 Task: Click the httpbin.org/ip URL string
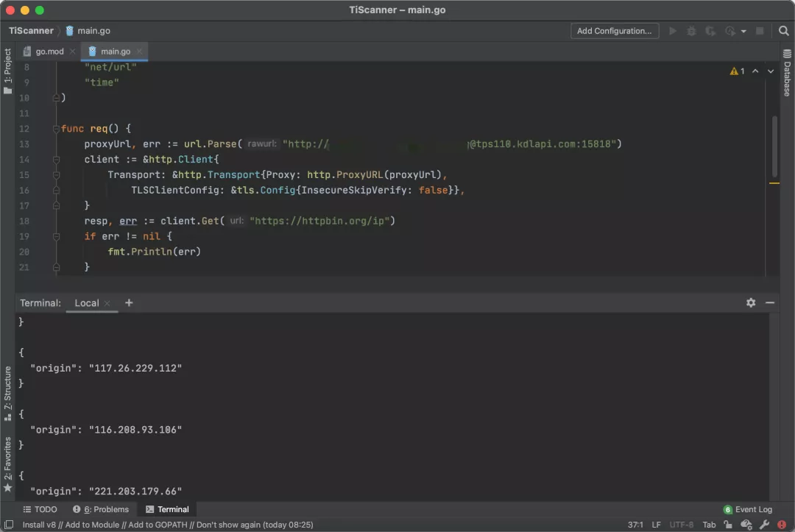pyautogui.click(x=319, y=221)
